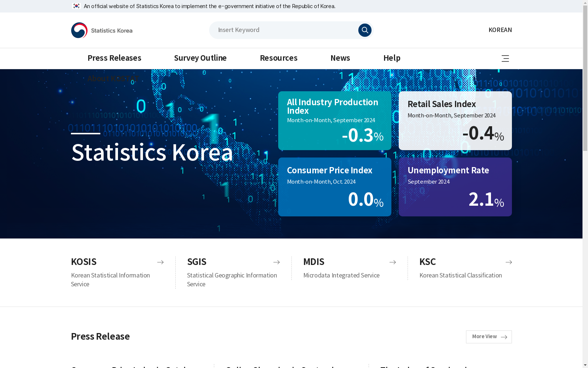Click the Microdata Integrated Service text
The height and width of the screenshot is (368, 588).
[x=341, y=275]
